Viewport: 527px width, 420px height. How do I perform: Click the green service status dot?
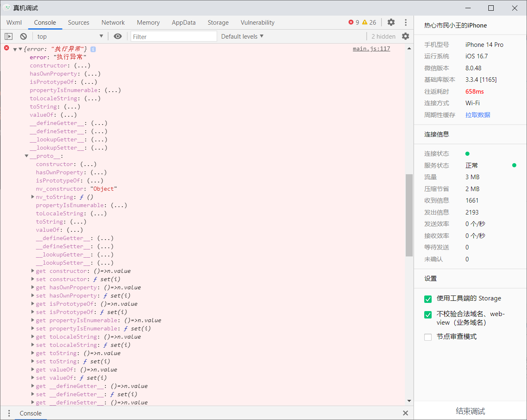pos(514,165)
